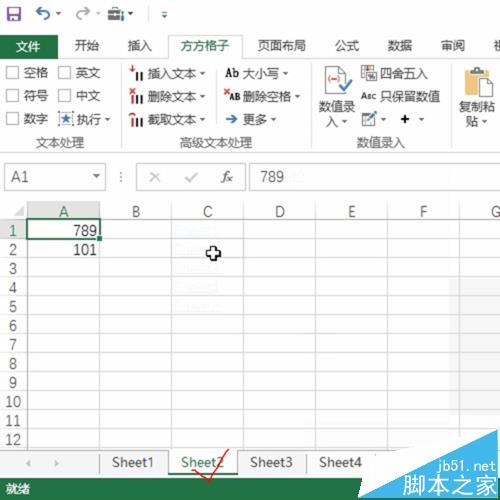
Task: Switch to the 公式 tab
Action: [x=347, y=46]
